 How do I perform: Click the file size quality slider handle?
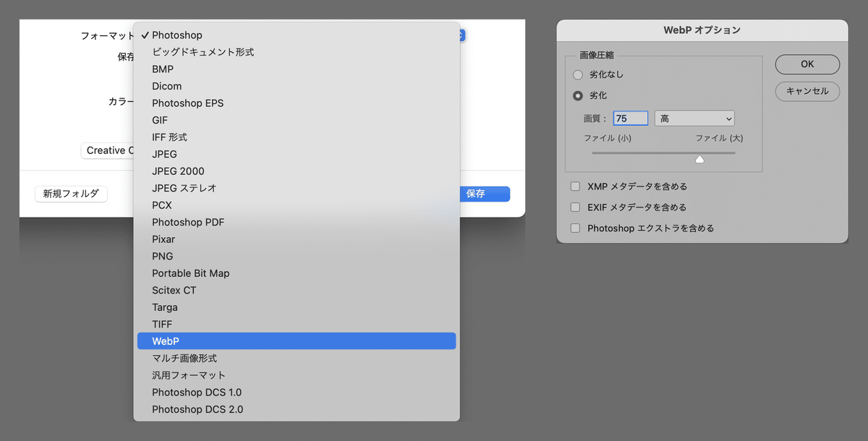[699, 158]
